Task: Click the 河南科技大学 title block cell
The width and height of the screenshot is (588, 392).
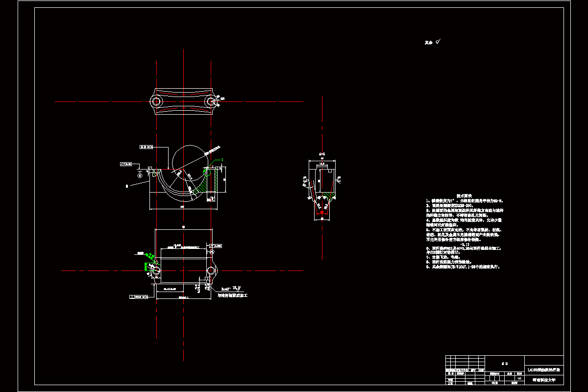Action: 543,380
